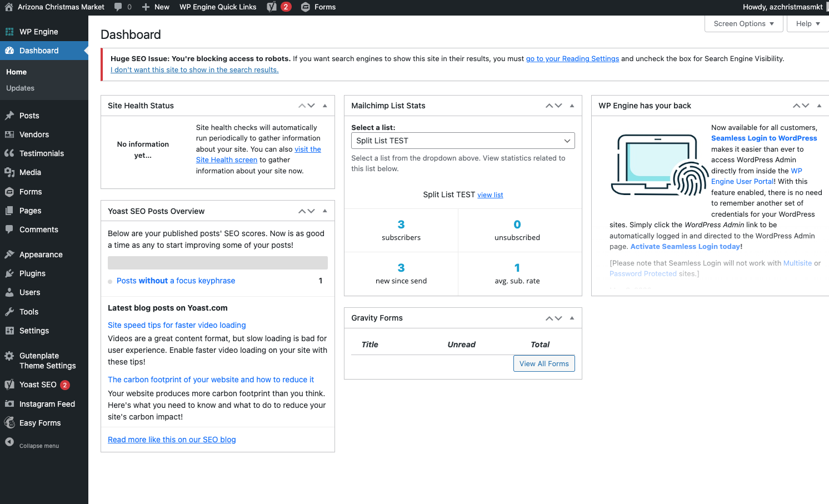
Task: Click the Instagram Feed camera icon
Action: [x=9, y=404]
